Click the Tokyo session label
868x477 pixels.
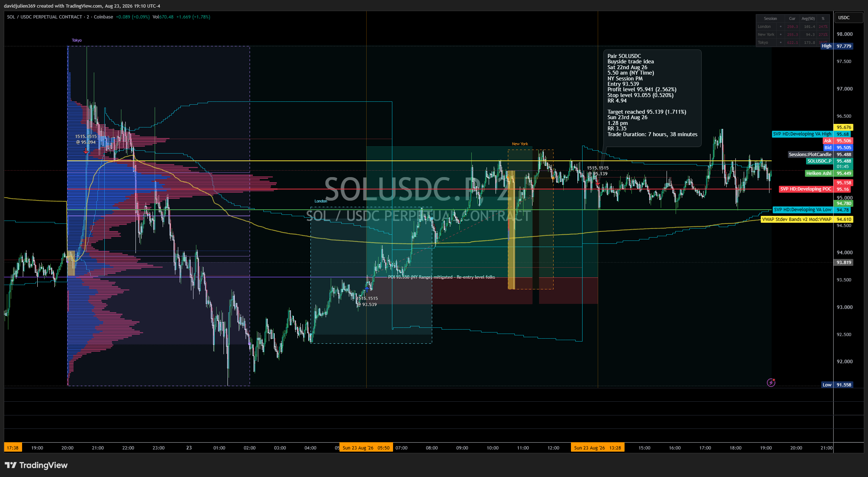[77, 40]
